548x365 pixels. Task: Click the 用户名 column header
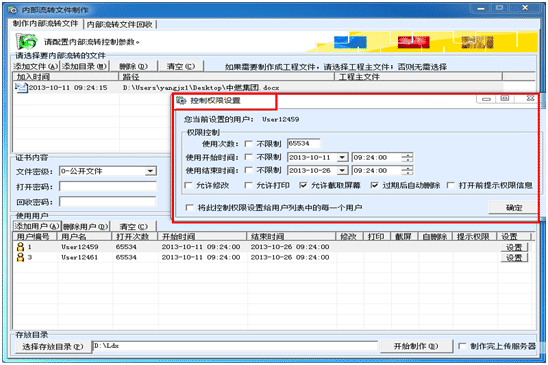85,236
